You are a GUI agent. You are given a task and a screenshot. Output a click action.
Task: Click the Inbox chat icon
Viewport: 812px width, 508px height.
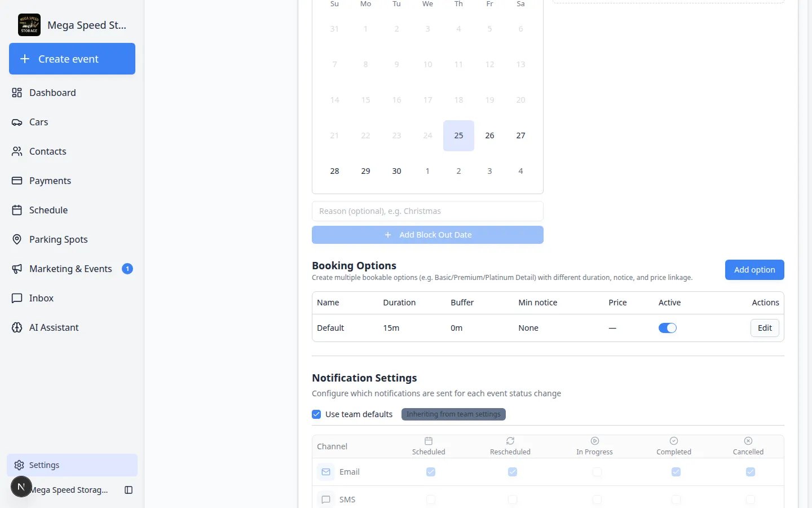click(17, 298)
